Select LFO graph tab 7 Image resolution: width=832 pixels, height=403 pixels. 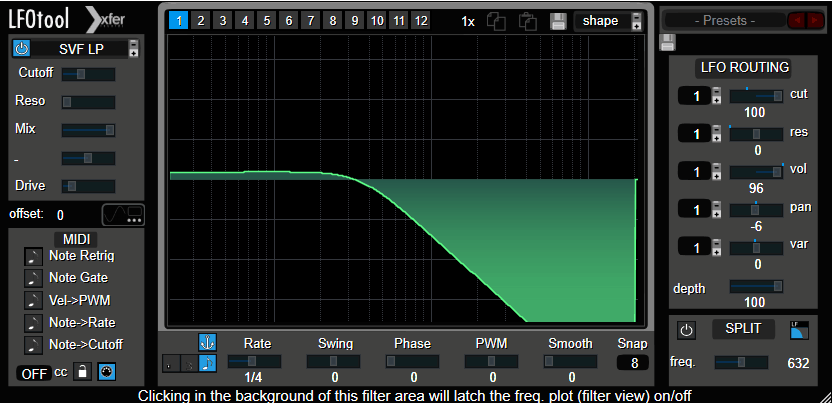click(x=311, y=21)
